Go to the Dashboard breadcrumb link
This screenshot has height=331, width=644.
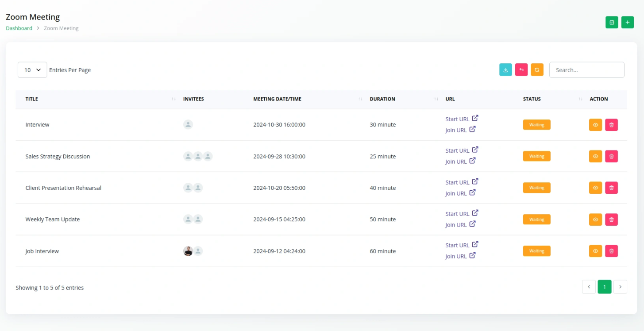(x=19, y=28)
